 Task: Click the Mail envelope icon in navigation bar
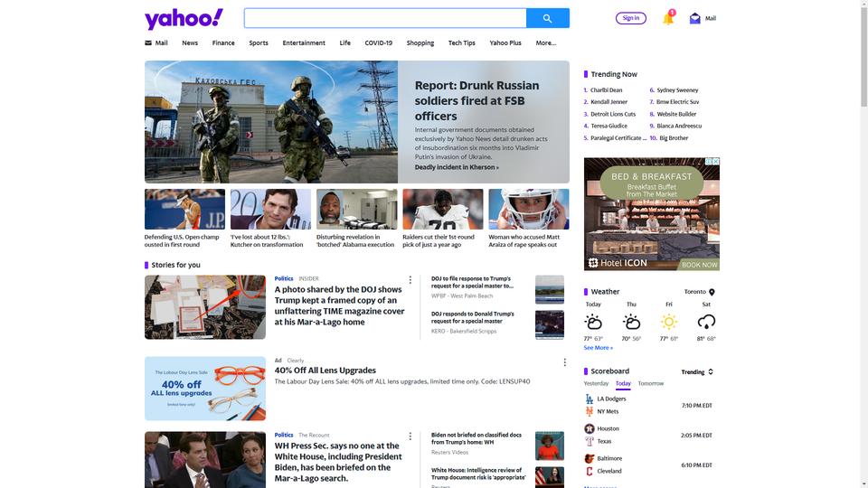tap(147, 42)
